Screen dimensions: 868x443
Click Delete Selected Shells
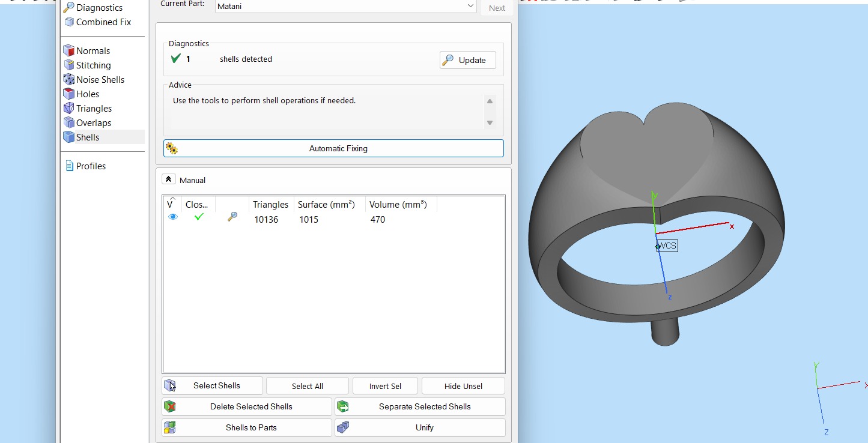247,406
